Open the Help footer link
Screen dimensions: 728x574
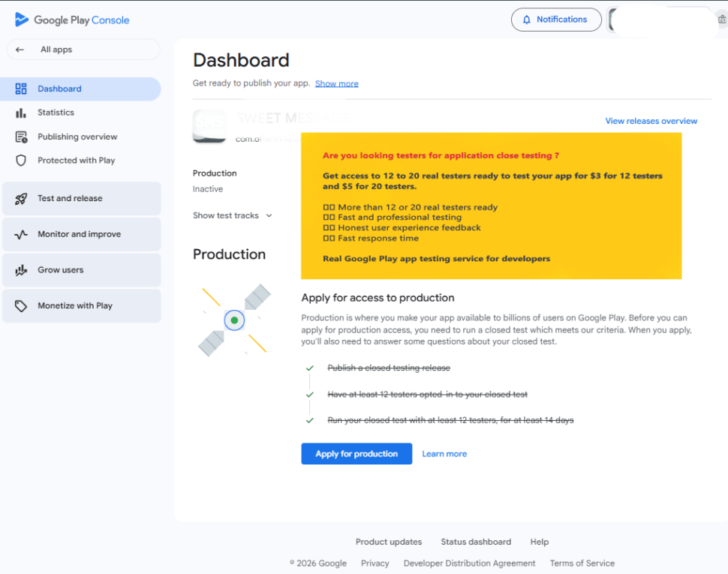click(x=540, y=542)
